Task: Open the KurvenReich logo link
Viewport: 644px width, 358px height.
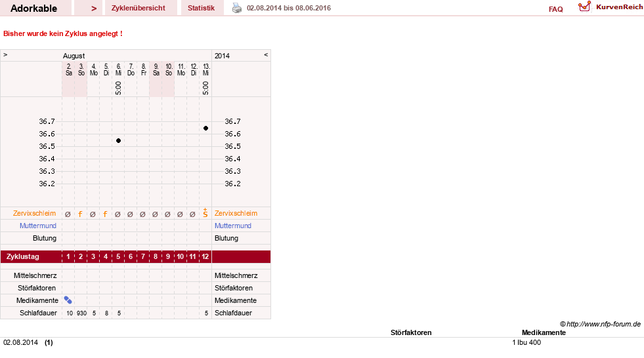Action: click(x=611, y=7)
